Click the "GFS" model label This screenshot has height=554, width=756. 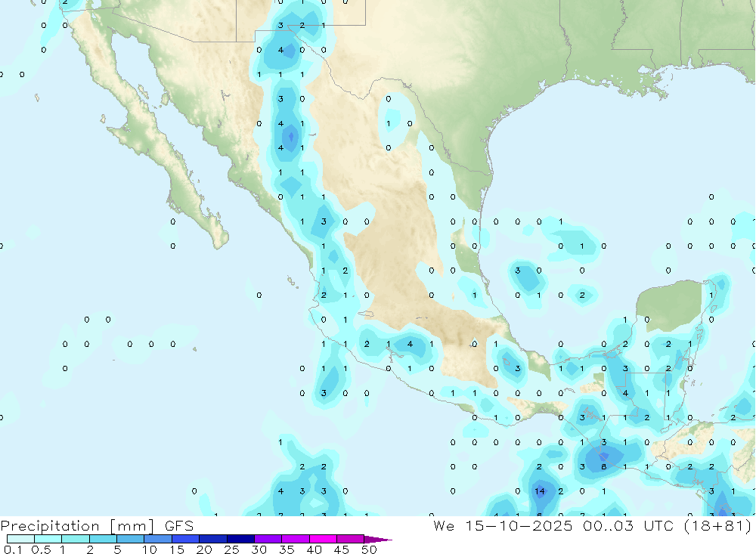pyautogui.click(x=179, y=526)
